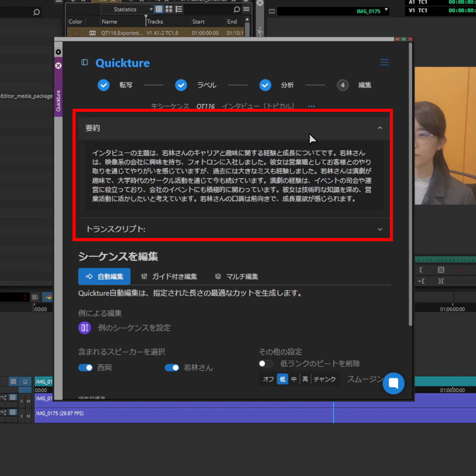Select 高 in the beat level selector
The image size is (476, 476).
pyautogui.click(x=305, y=379)
